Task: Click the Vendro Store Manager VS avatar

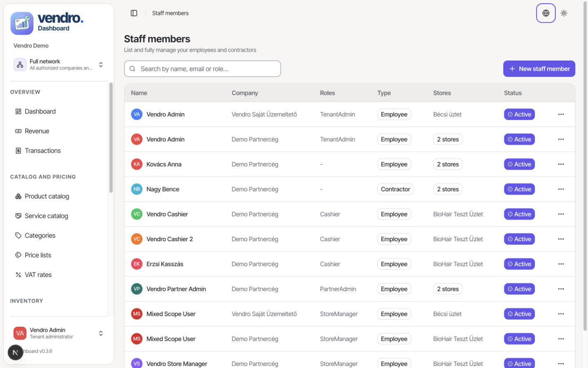Action: [137, 363]
